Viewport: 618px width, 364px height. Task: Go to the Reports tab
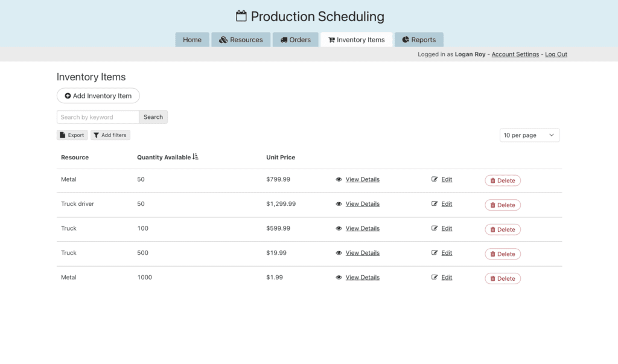point(419,40)
